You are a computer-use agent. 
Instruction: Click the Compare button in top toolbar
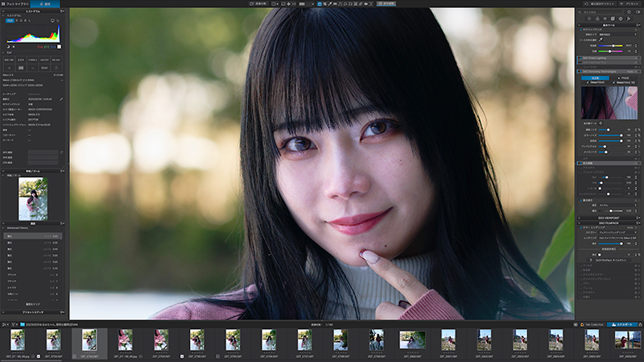(x=259, y=4)
